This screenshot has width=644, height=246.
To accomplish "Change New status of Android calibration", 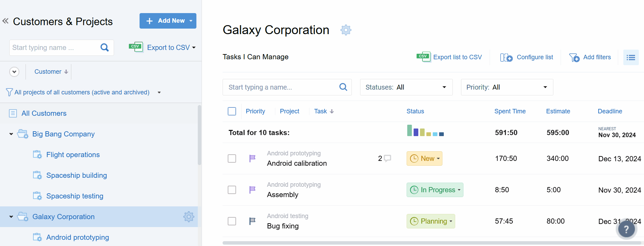I will click(425, 158).
